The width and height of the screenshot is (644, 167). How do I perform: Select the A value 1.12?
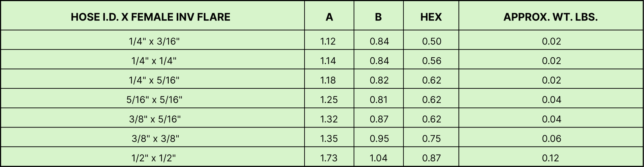pos(328,41)
